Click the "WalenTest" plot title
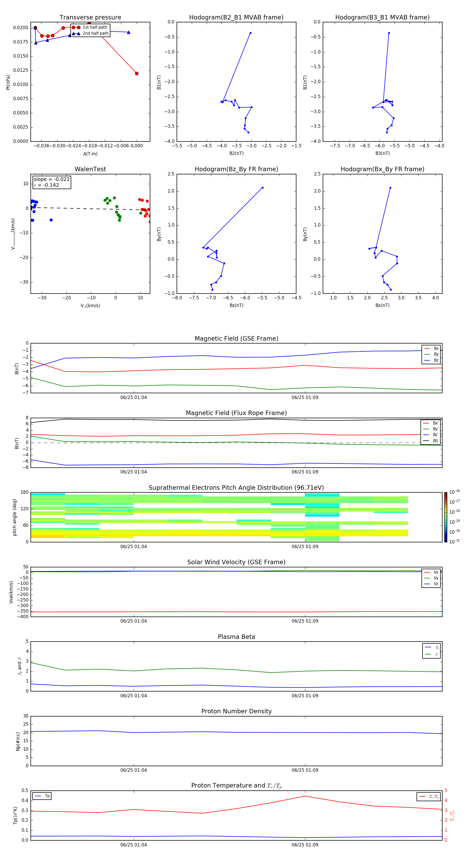Screen dimensions: 473x868 pos(90,169)
